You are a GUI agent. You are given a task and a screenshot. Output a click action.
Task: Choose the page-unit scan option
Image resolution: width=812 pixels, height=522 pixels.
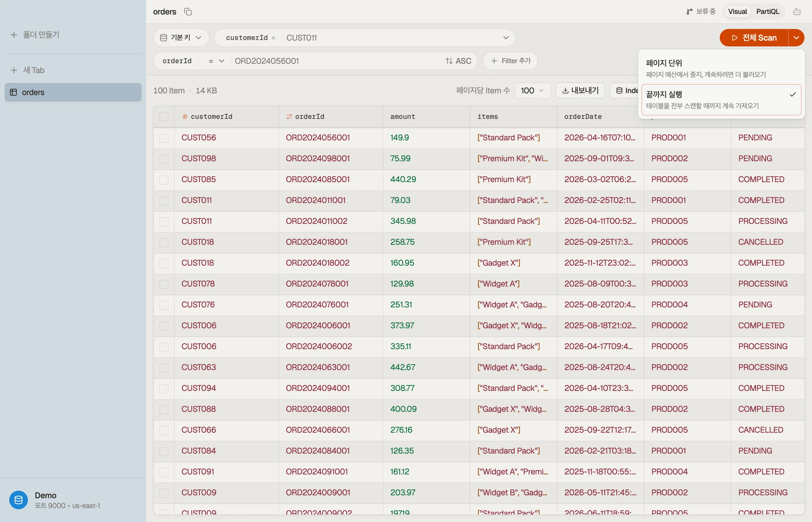point(721,68)
